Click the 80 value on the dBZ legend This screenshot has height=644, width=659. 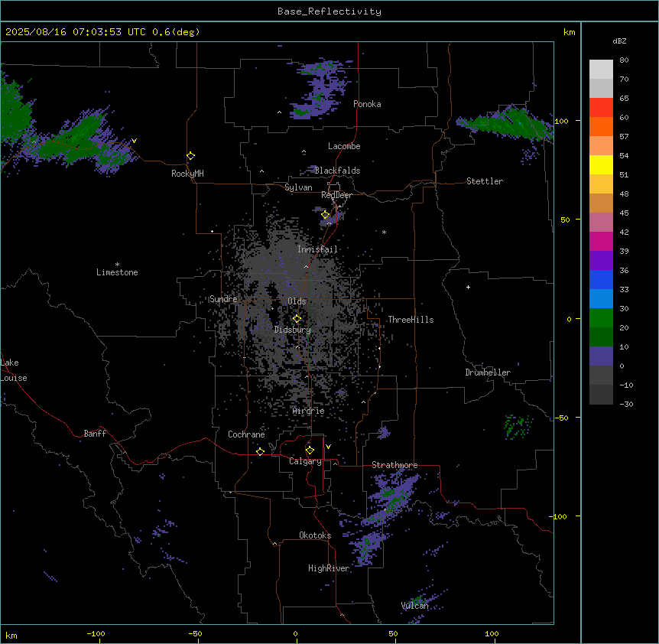(x=624, y=60)
